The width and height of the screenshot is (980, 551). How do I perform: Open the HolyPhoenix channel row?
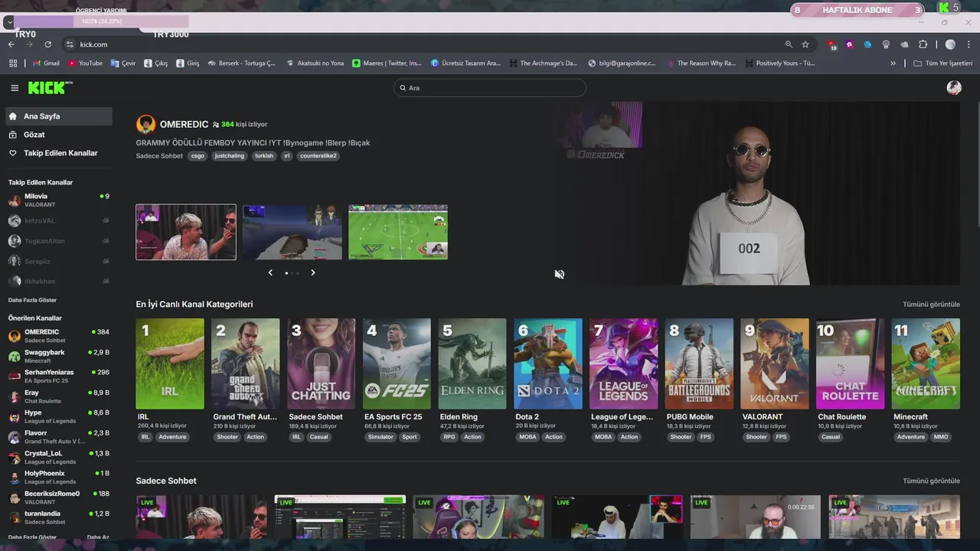click(59, 477)
